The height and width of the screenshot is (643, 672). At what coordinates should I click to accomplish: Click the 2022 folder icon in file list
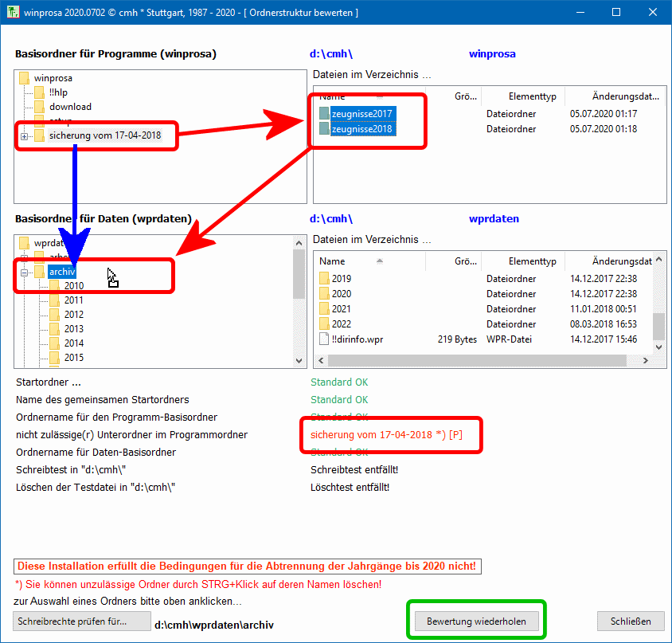324,323
